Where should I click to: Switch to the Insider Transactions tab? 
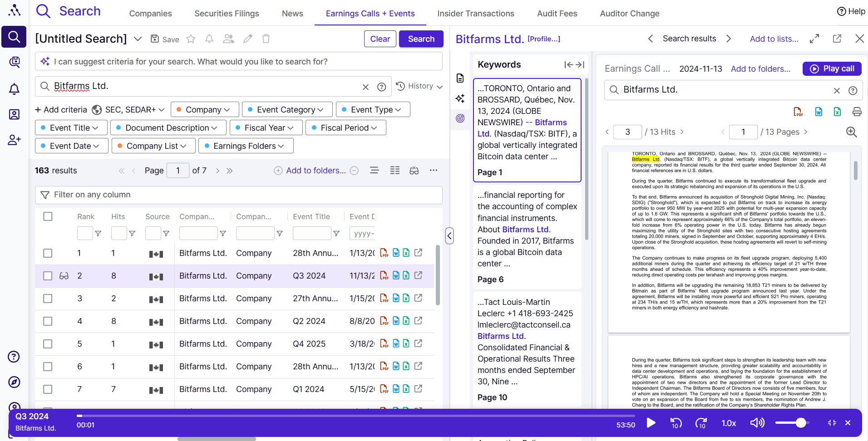click(x=476, y=14)
